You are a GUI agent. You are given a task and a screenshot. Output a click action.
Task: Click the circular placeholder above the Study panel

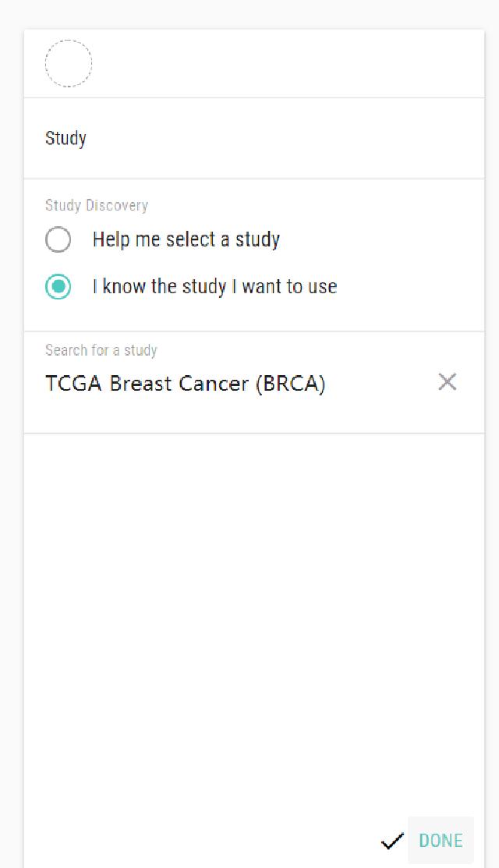69,63
